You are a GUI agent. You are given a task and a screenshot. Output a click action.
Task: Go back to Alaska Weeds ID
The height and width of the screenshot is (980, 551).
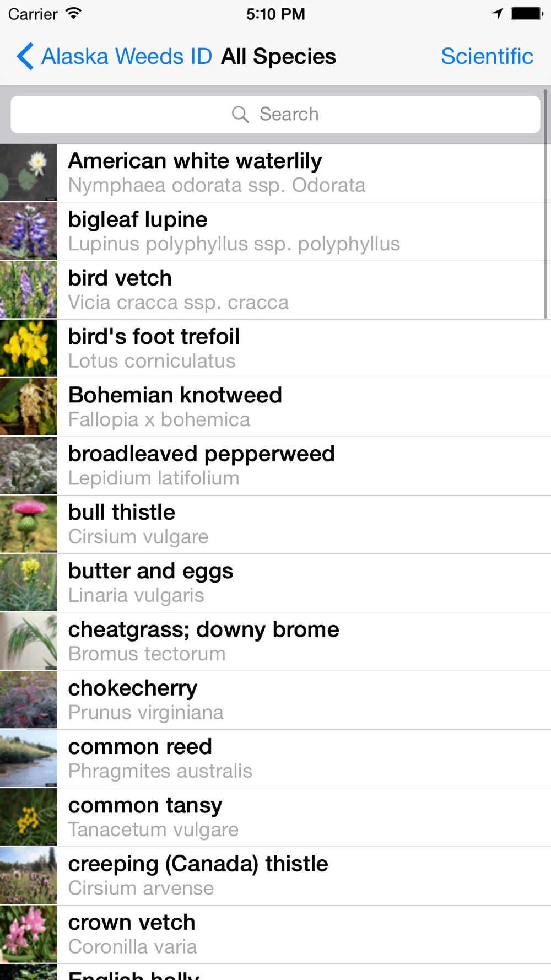[x=115, y=56]
